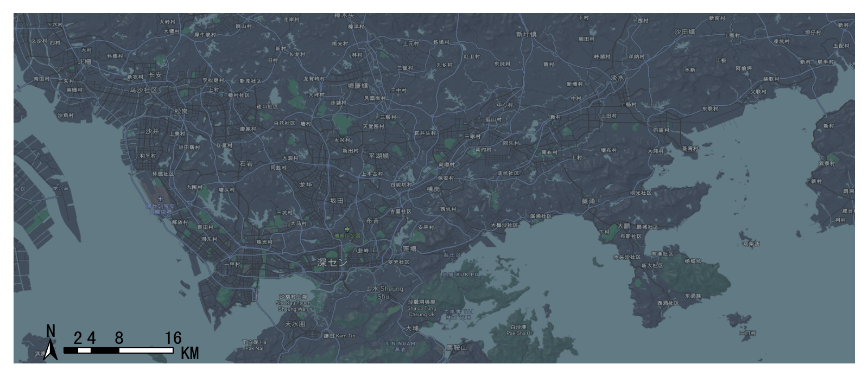The image size is (868, 377).
Task: Click the green tree park icon
Action: 347,229
